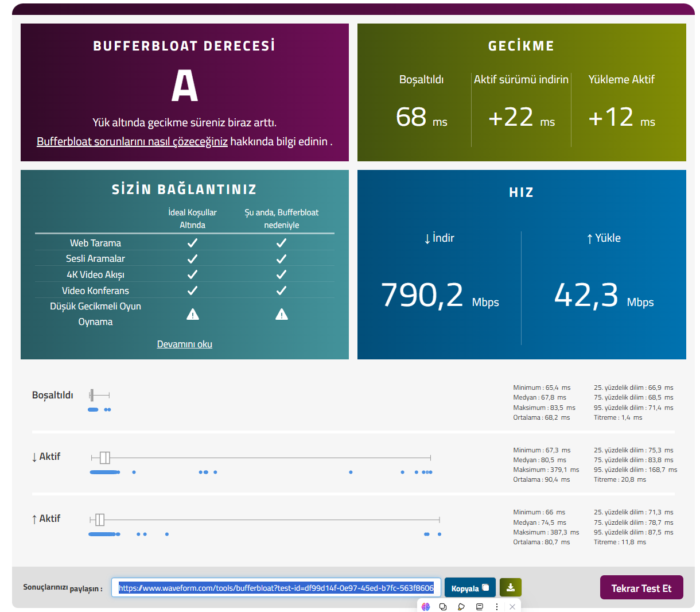Viewport: 700px width, 612px height.
Task: Click the BUFFERBLOAT DERECESİ heading
Action: pyautogui.click(x=184, y=46)
